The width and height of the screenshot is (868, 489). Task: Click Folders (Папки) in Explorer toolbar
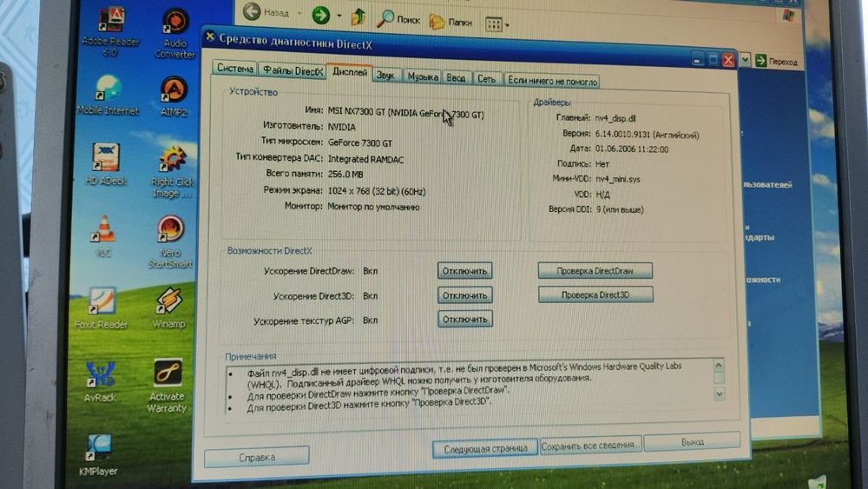coord(451,22)
